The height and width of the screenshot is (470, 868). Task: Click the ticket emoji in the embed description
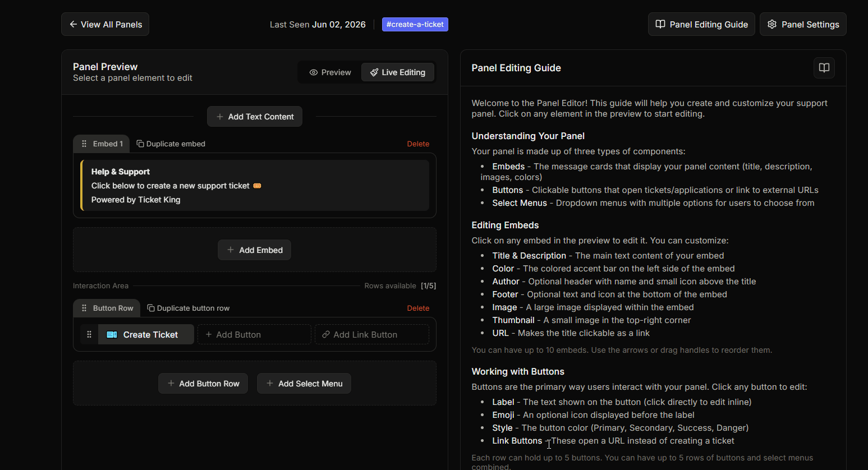(257, 186)
